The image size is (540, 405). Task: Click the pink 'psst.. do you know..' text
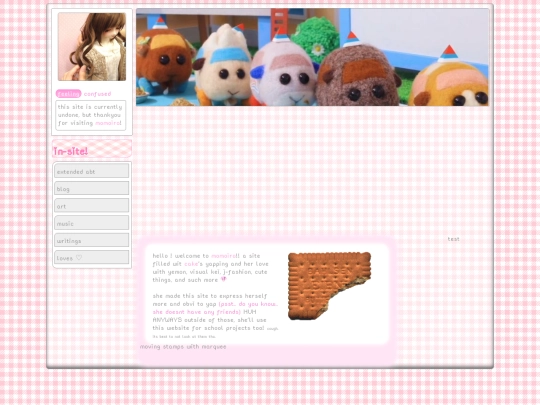(x=248, y=304)
